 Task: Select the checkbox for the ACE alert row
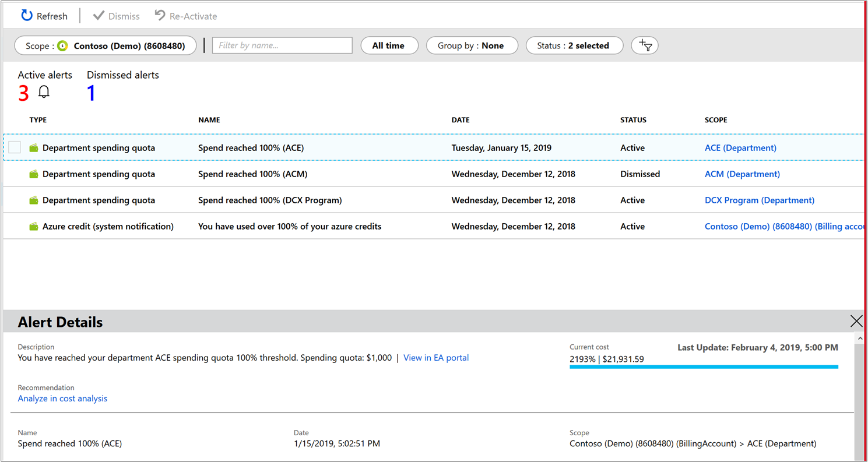pyautogui.click(x=14, y=147)
